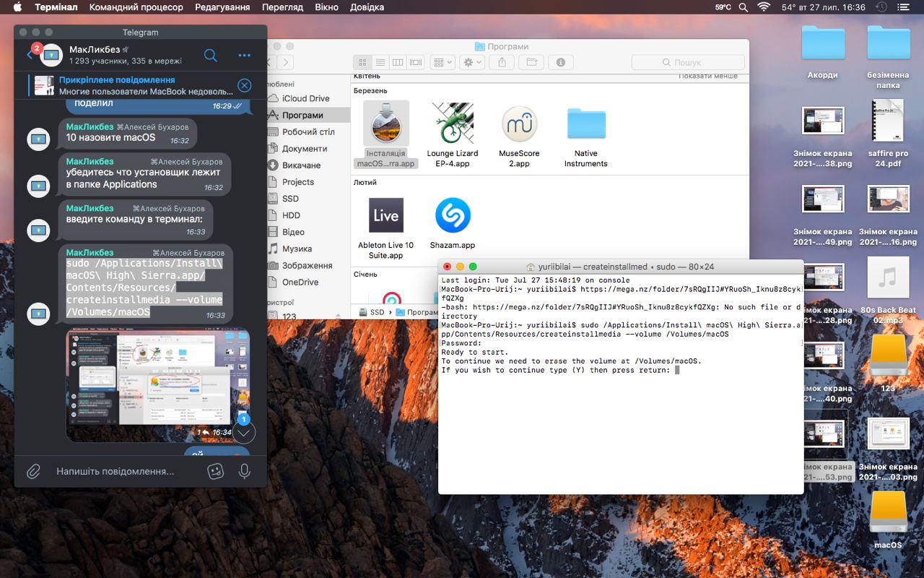Open the Apple menu
This screenshot has height=578, width=924.
pos(17,7)
